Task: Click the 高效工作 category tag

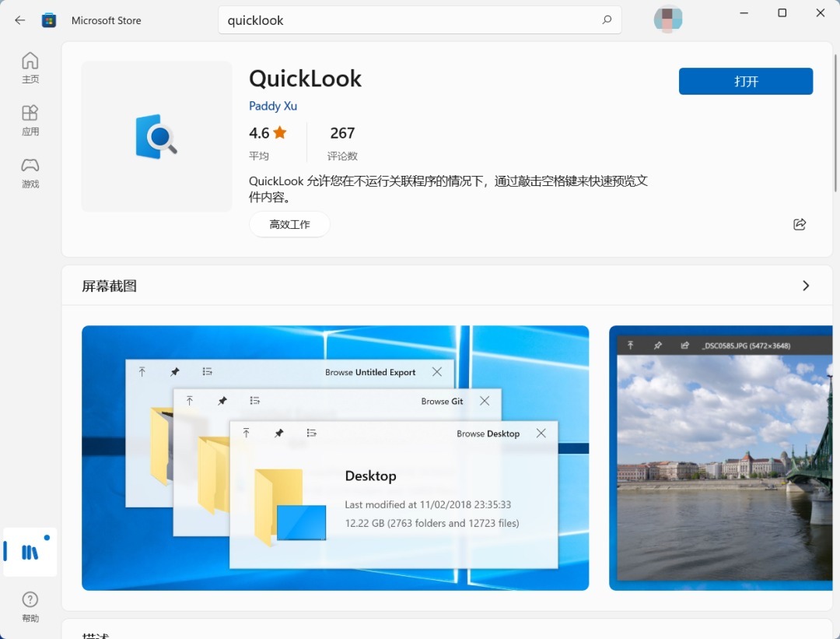Action: tap(289, 224)
